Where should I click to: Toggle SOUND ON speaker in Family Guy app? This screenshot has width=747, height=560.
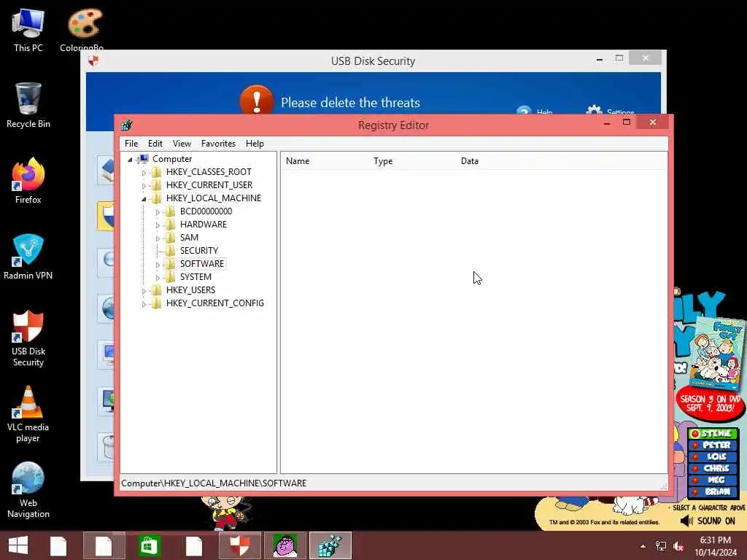[x=686, y=521]
